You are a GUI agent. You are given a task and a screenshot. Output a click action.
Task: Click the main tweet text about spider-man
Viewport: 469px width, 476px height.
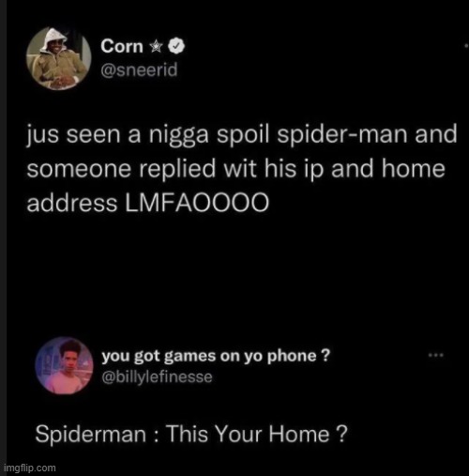click(x=242, y=169)
